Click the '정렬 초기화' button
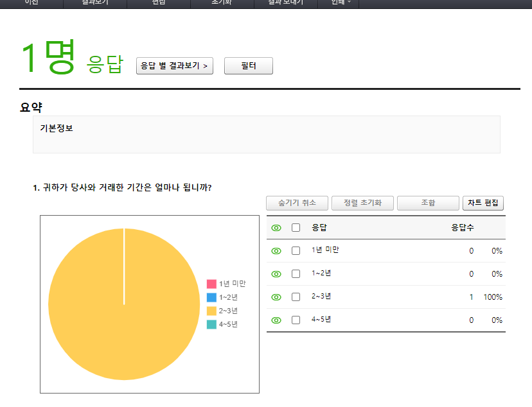Viewport: 532px width, 407px height. (x=362, y=203)
